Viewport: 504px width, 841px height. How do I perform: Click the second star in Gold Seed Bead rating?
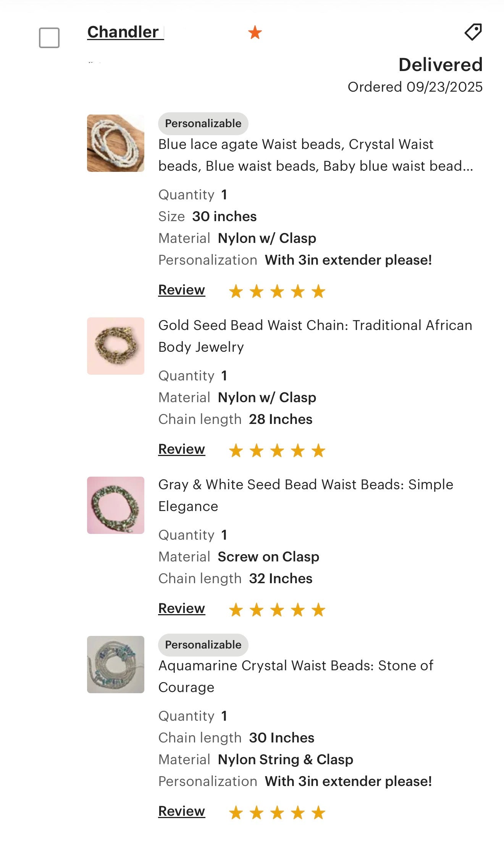click(257, 450)
